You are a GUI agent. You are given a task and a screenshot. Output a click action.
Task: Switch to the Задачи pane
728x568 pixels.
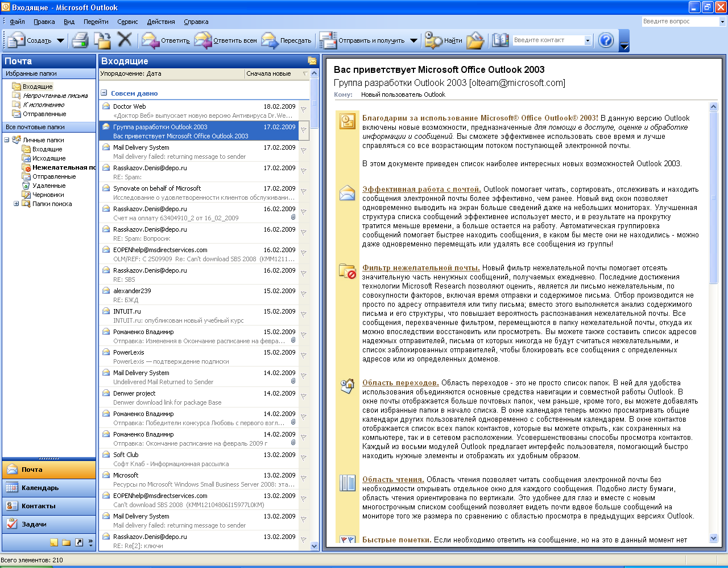point(49,524)
